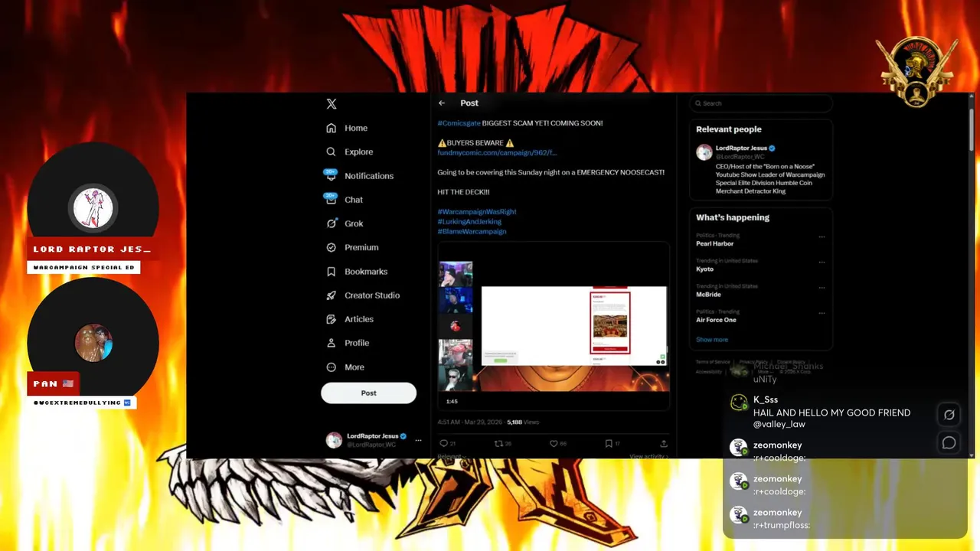Open Explore magnifier icon in sidebar

331,152
